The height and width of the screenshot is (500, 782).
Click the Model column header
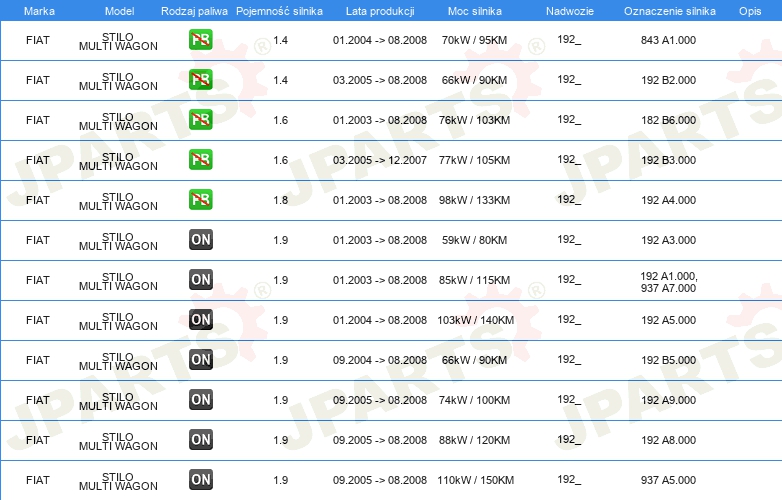click(x=119, y=11)
